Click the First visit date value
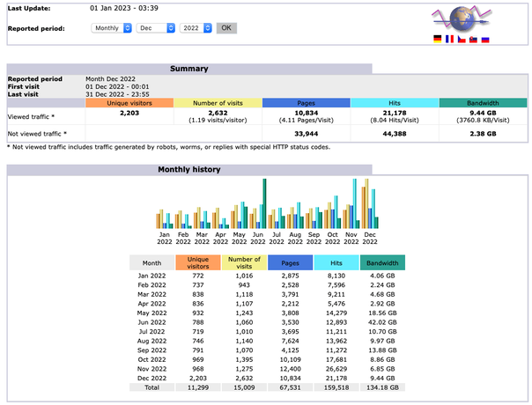The width and height of the screenshot is (532, 405). pos(117,86)
